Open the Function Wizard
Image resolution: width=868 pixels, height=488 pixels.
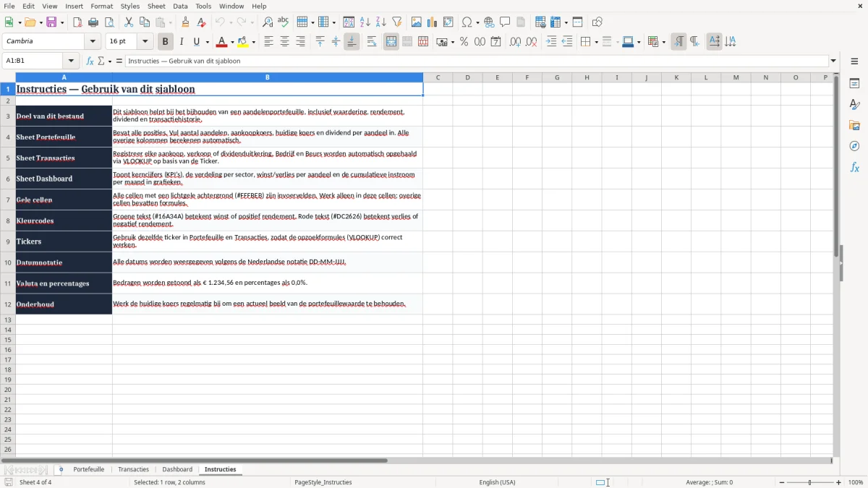[x=90, y=61]
